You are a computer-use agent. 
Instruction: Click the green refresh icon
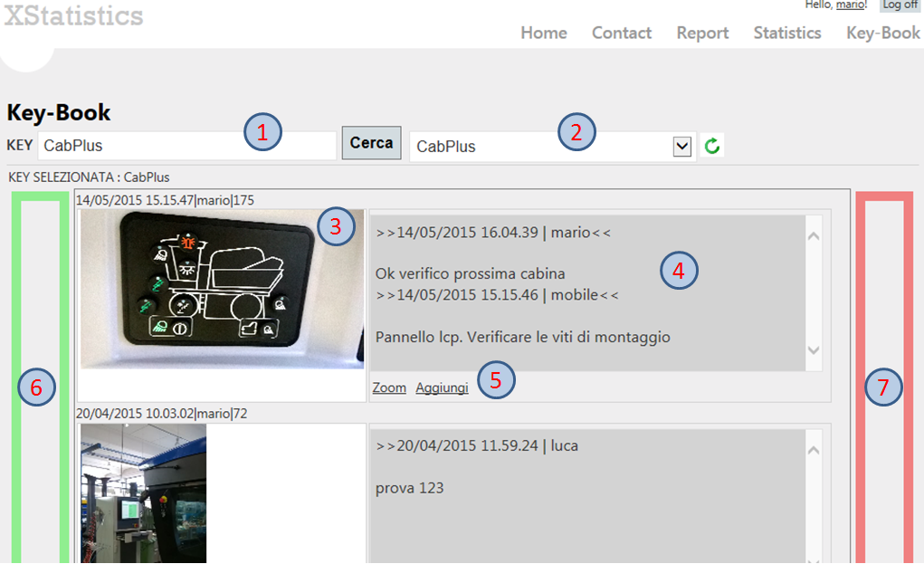pyautogui.click(x=711, y=146)
